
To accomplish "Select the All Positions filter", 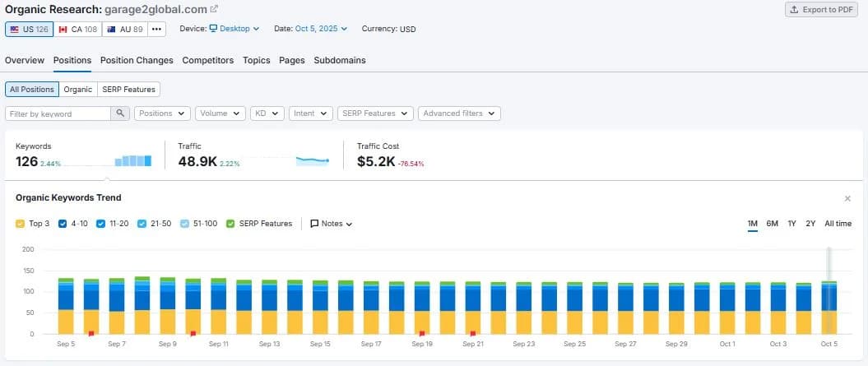I will (32, 89).
